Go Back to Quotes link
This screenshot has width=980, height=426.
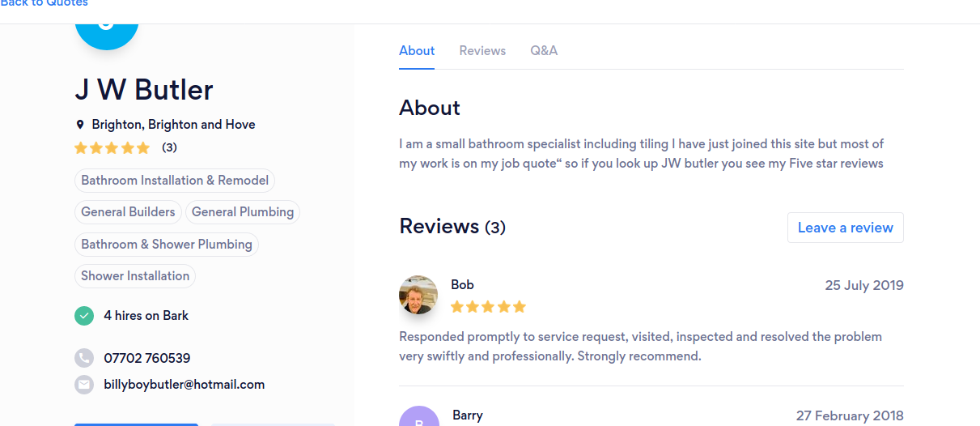click(x=45, y=4)
